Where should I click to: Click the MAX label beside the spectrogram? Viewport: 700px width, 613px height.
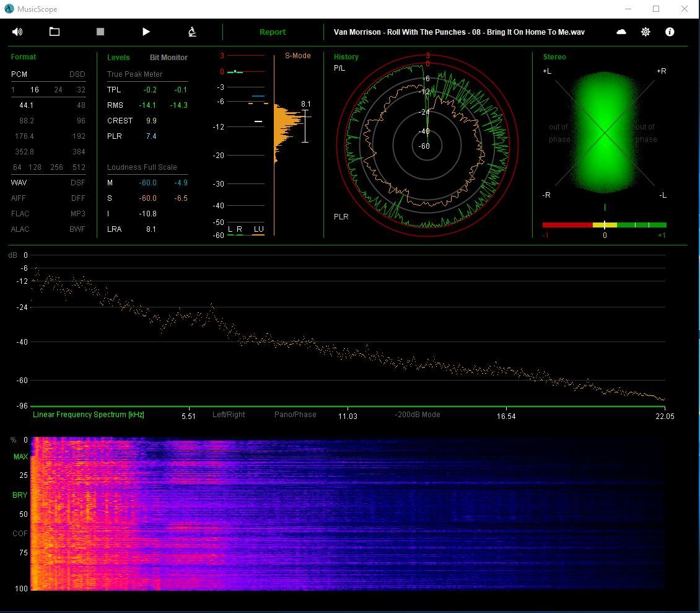click(20, 457)
